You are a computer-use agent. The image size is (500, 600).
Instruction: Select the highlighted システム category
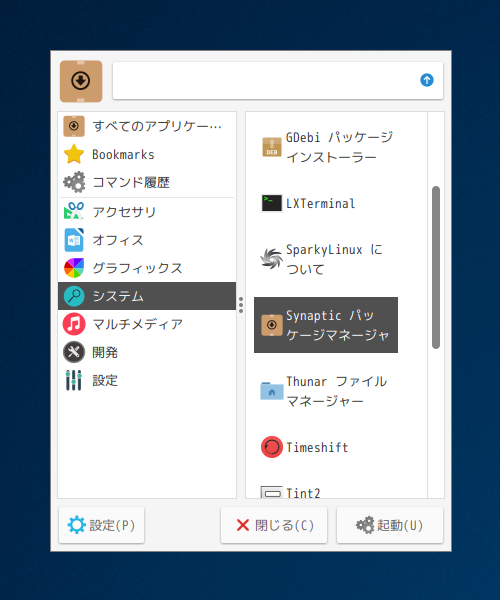point(147,296)
